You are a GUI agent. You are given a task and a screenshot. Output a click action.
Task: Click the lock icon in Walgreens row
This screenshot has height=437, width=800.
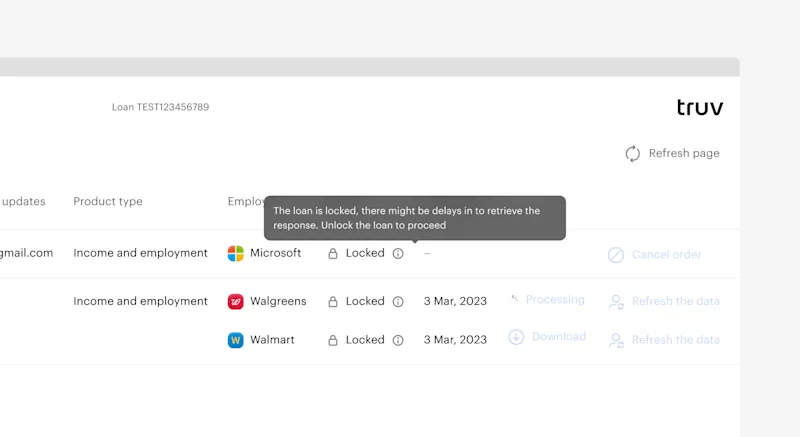333,302
